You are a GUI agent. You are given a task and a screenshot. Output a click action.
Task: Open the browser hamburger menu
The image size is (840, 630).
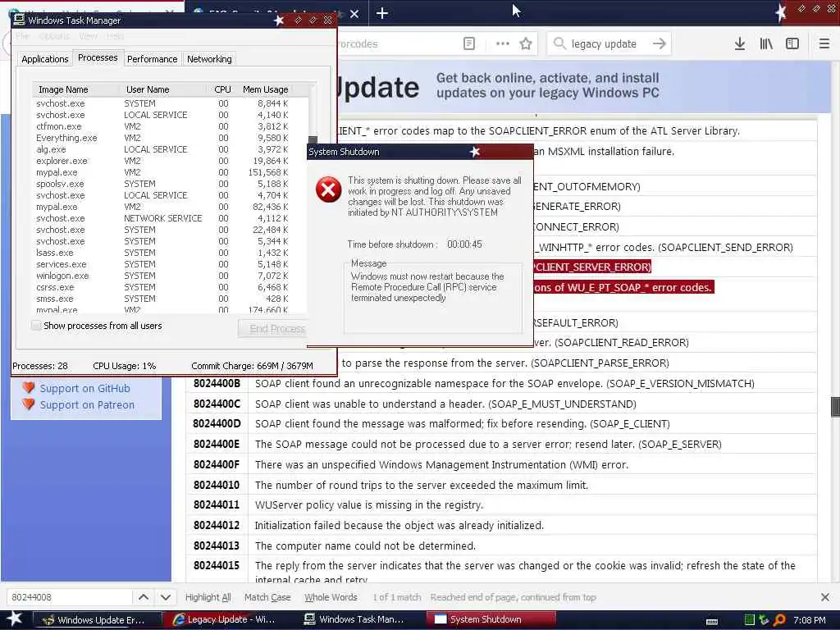click(824, 43)
